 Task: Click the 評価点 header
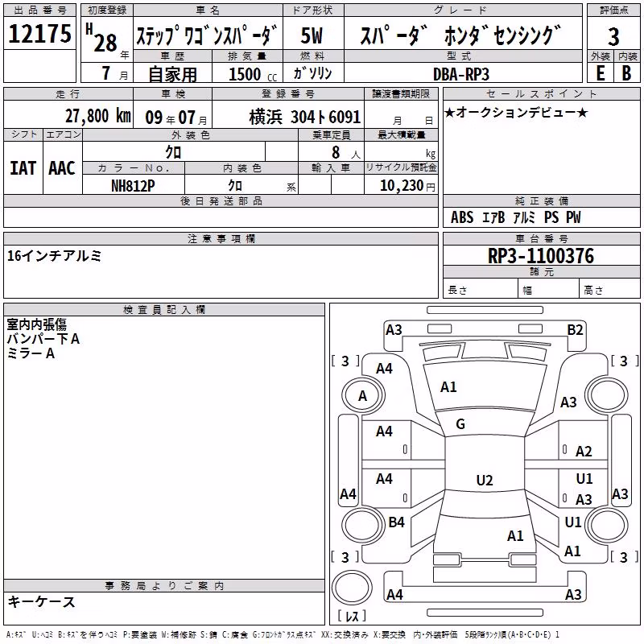pyautogui.click(x=613, y=10)
